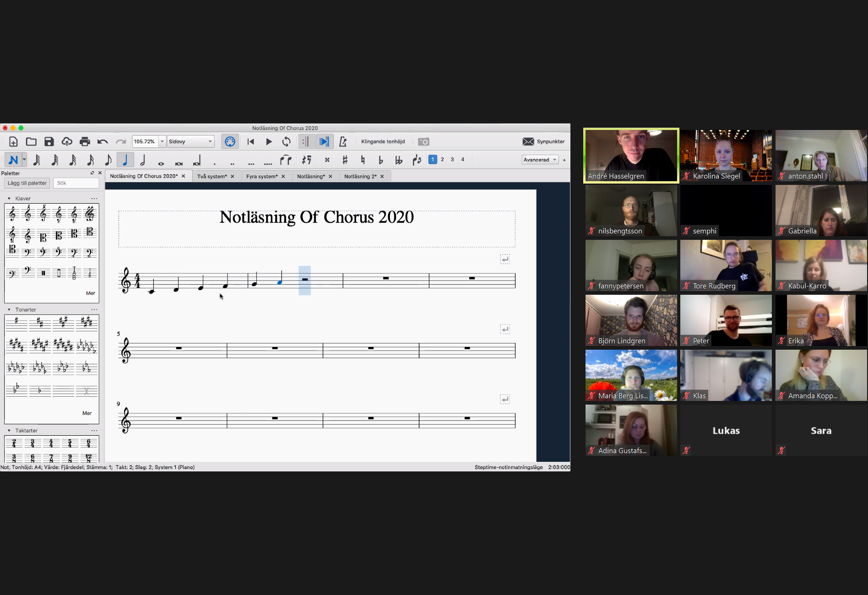Open the zoom percentage dropdown
This screenshot has width=868, height=595.
coord(162,142)
